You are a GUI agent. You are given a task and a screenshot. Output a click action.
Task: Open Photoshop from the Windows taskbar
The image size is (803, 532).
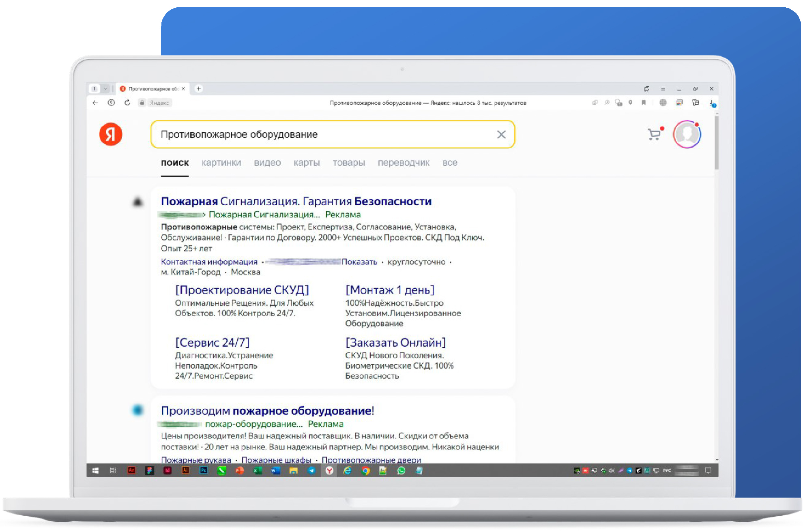point(204,470)
